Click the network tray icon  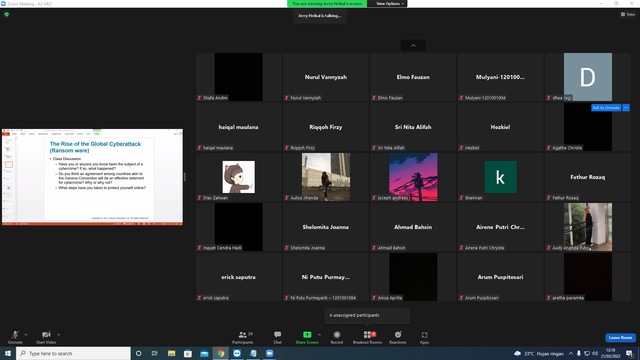click(587, 353)
